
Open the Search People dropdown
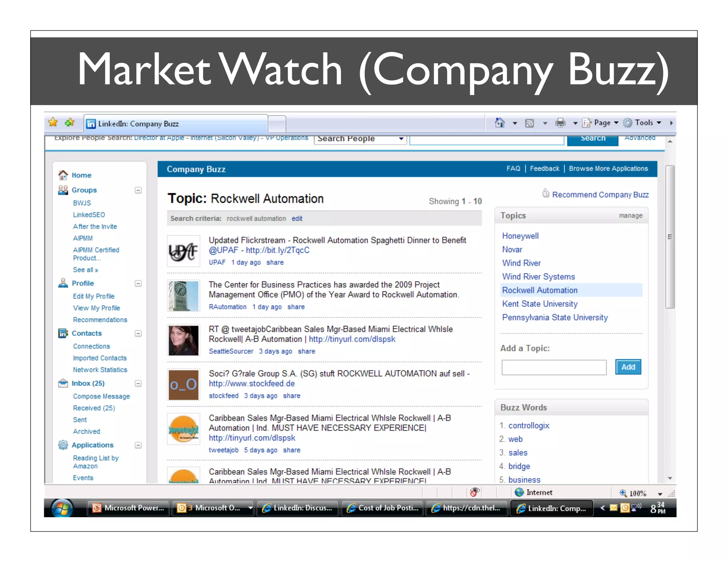pyautogui.click(x=360, y=139)
